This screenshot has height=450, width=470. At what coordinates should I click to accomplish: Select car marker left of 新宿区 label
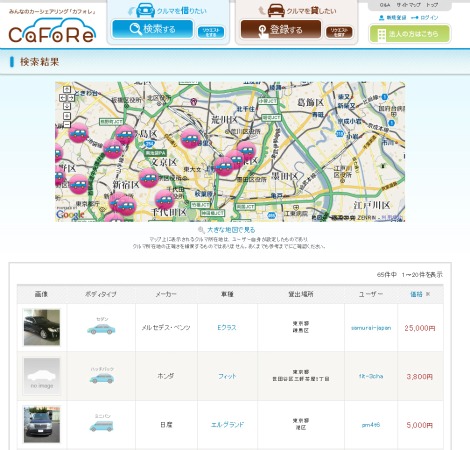click(x=79, y=184)
